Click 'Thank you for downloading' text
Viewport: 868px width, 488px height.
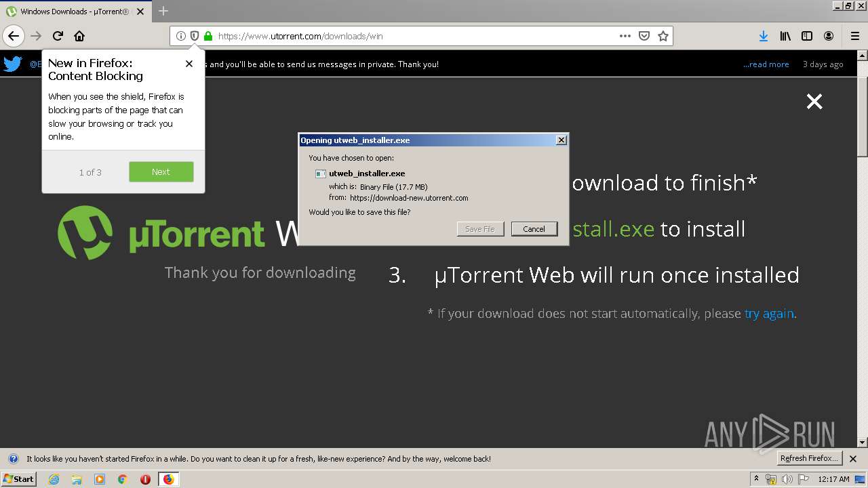pos(260,272)
